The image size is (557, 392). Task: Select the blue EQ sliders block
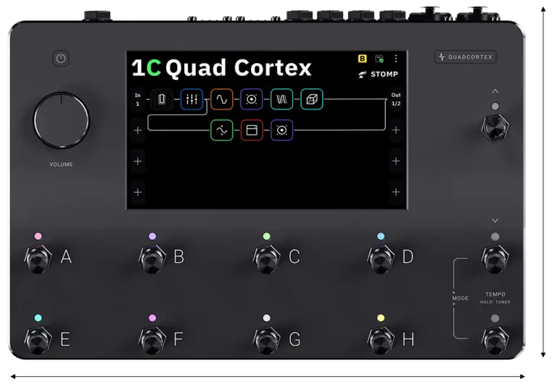191,99
